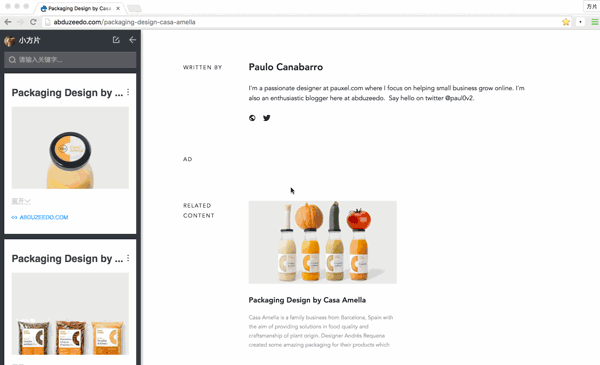The image size is (600, 365).
Task: Click the bookmark star in address bar
Action: pos(566,22)
